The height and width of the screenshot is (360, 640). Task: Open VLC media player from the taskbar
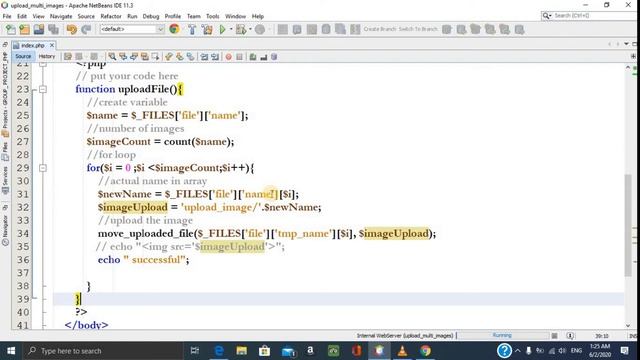402,351
